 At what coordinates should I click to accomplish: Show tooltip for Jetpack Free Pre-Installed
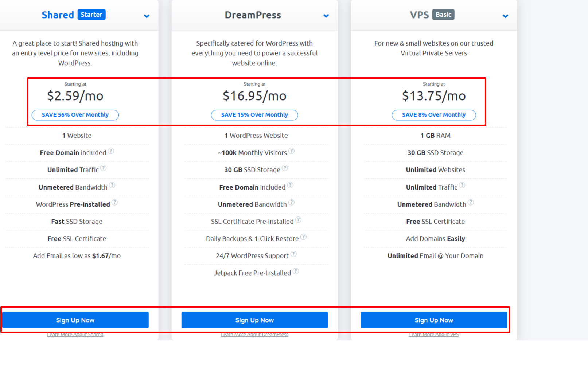point(296,271)
